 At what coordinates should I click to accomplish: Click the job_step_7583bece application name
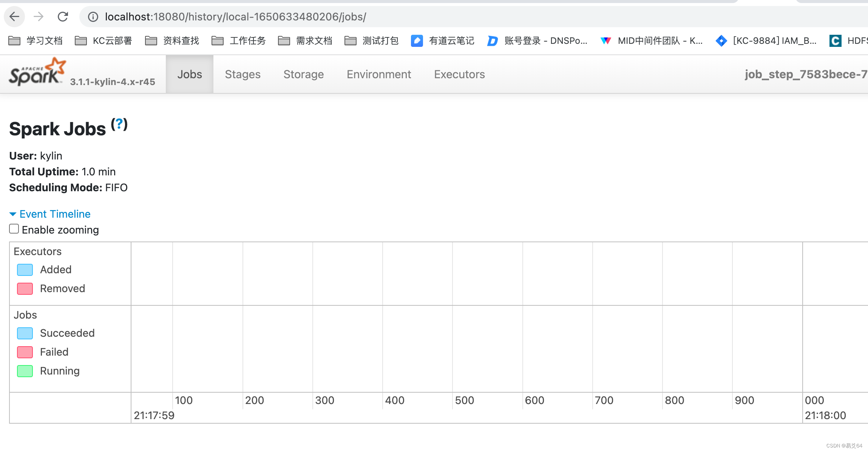(806, 74)
